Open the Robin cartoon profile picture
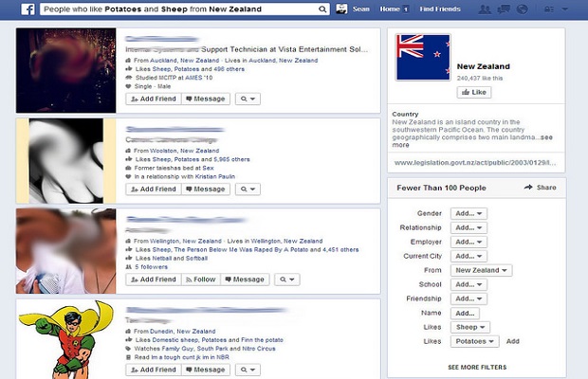Viewport: 588px width, 379px height. click(66, 339)
